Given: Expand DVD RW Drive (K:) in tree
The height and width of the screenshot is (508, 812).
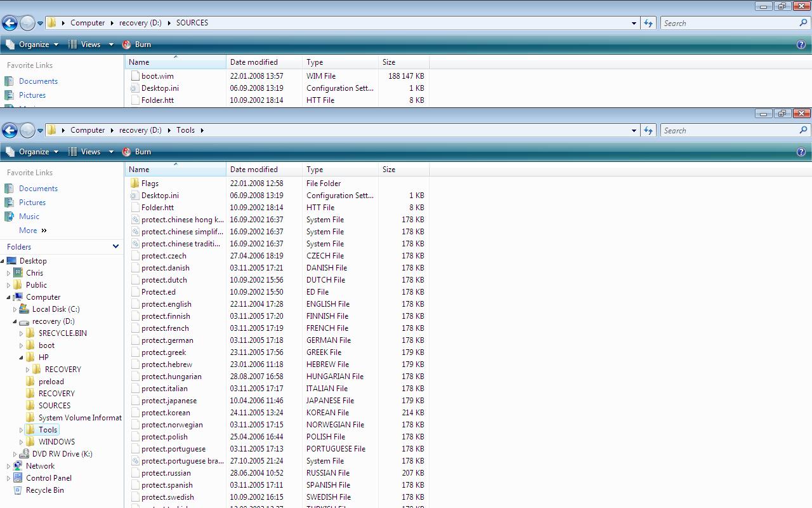Looking at the screenshot, I should tap(15, 454).
